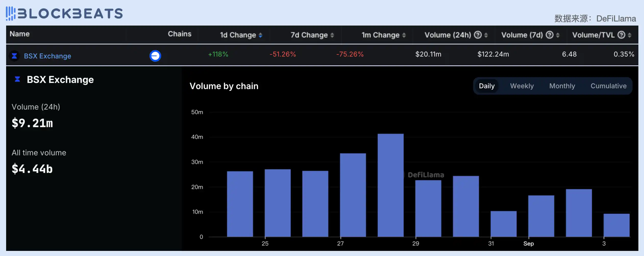Image resolution: width=644 pixels, height=256 pixels.
Task: Open the BSX Exchange link
Action: [x=47, y=56]
